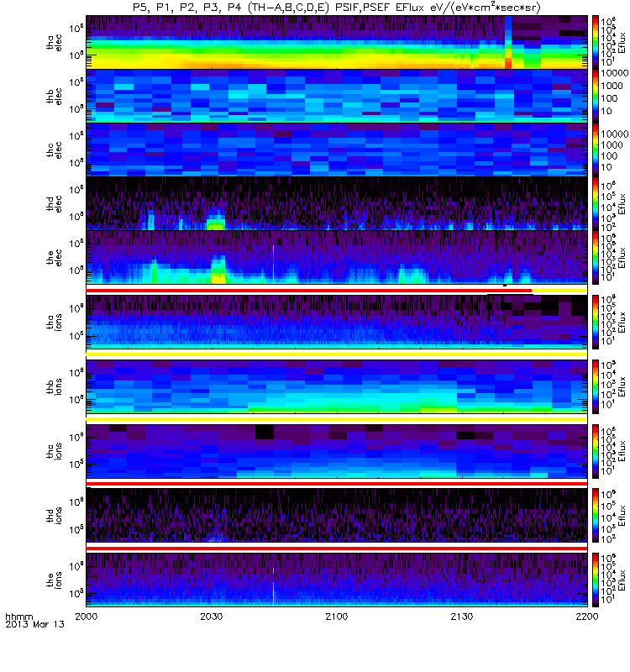Select the "the ions" panel axis label

pyautogui.click(x=54, y=580)
